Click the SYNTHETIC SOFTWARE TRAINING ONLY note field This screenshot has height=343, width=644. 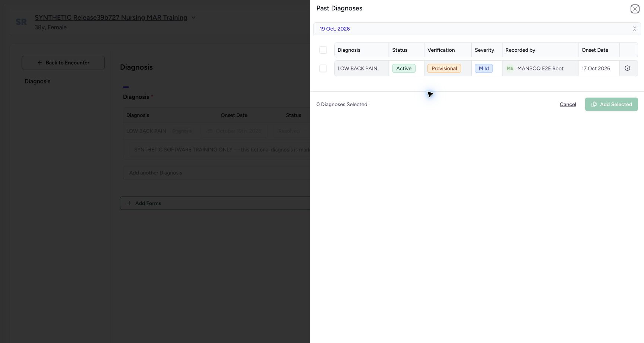(220, 150)
